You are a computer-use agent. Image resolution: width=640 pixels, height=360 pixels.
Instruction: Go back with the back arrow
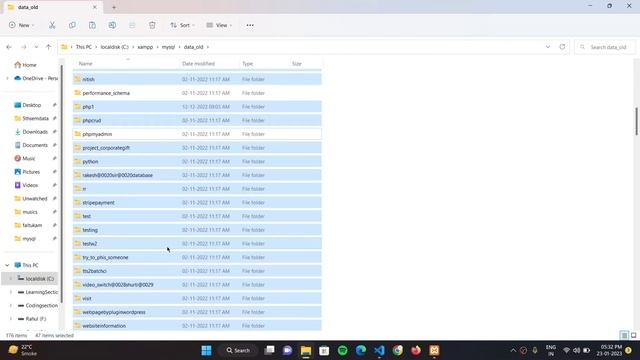tap(9, 47)
